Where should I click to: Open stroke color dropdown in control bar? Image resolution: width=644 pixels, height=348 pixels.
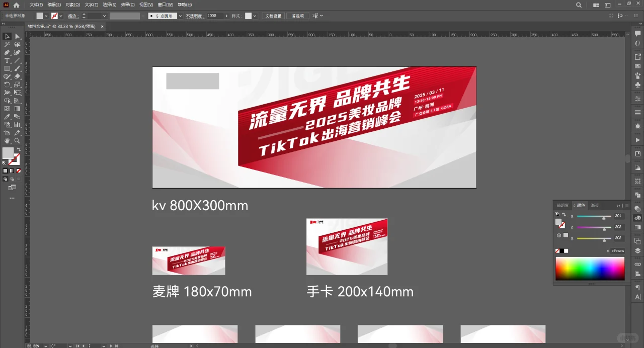[61, 16]
